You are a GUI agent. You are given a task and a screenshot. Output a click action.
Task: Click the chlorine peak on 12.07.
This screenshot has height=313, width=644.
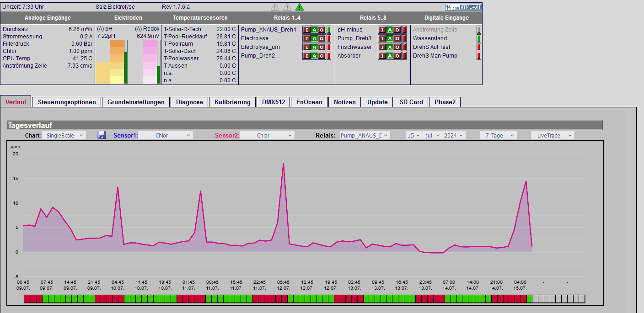pyautogui.click(x=284, y=164)
